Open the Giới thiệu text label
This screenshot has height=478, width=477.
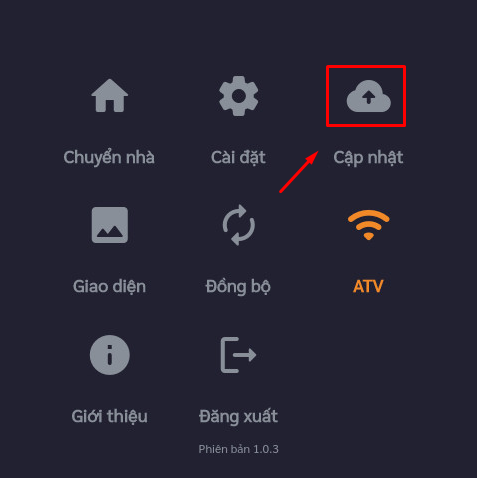coord(109,416)
